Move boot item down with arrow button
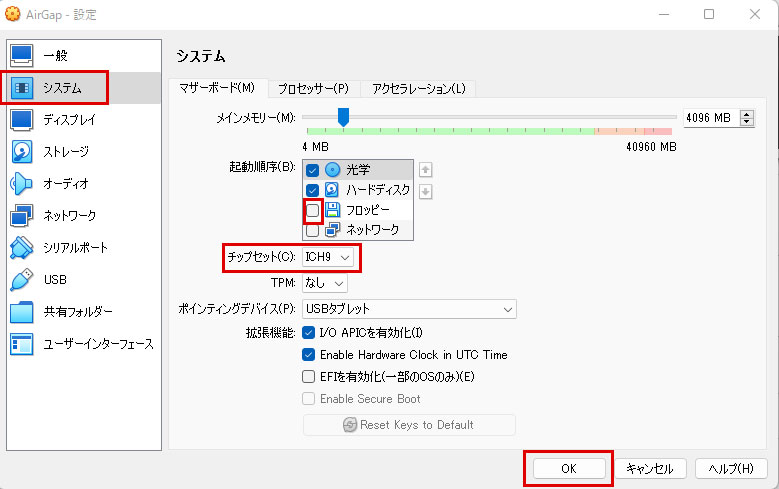 [425, 191]
